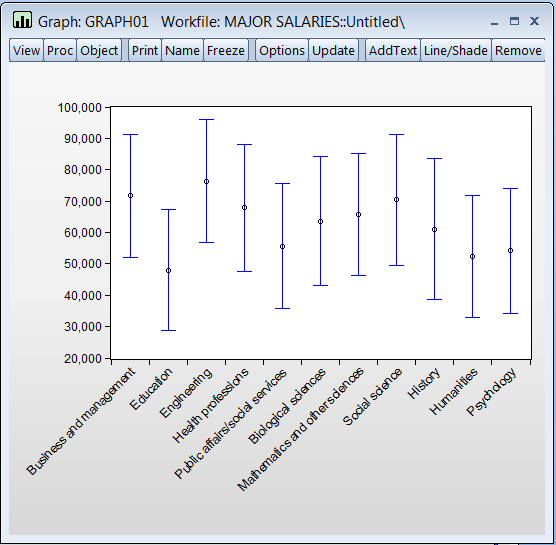Click the Freeze button
The image size is (556, 545).
tap(226, 50)
